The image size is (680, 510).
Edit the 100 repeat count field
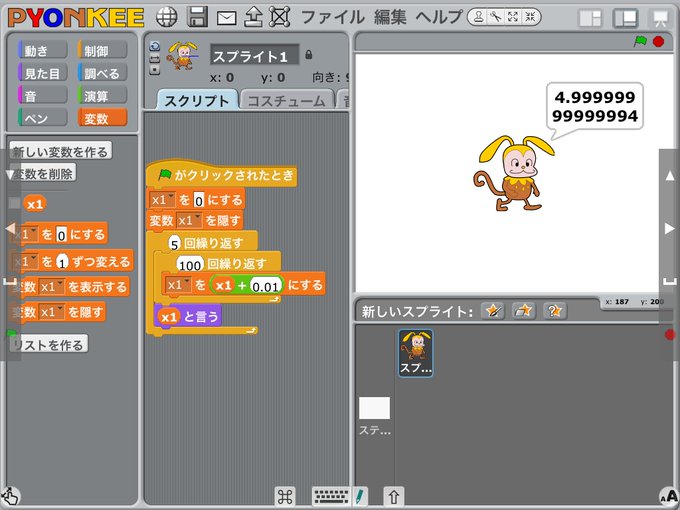[x=190, y=264]
